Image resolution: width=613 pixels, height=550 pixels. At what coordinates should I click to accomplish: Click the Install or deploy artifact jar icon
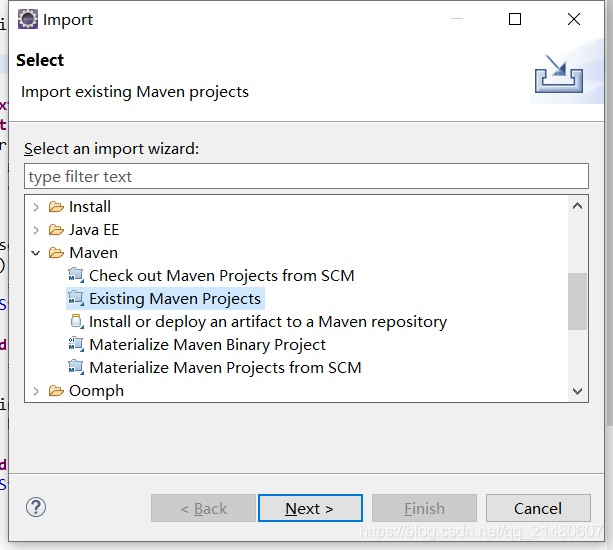[77, 322]
